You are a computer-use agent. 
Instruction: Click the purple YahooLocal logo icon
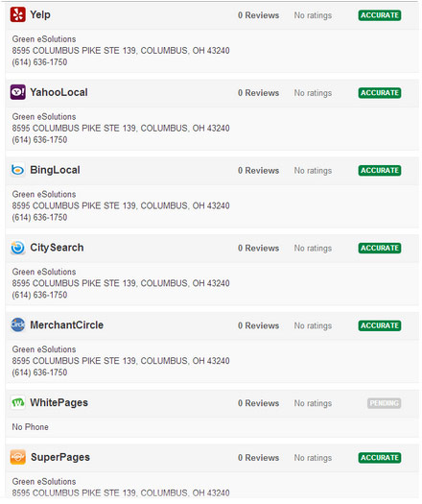[17, 92]
